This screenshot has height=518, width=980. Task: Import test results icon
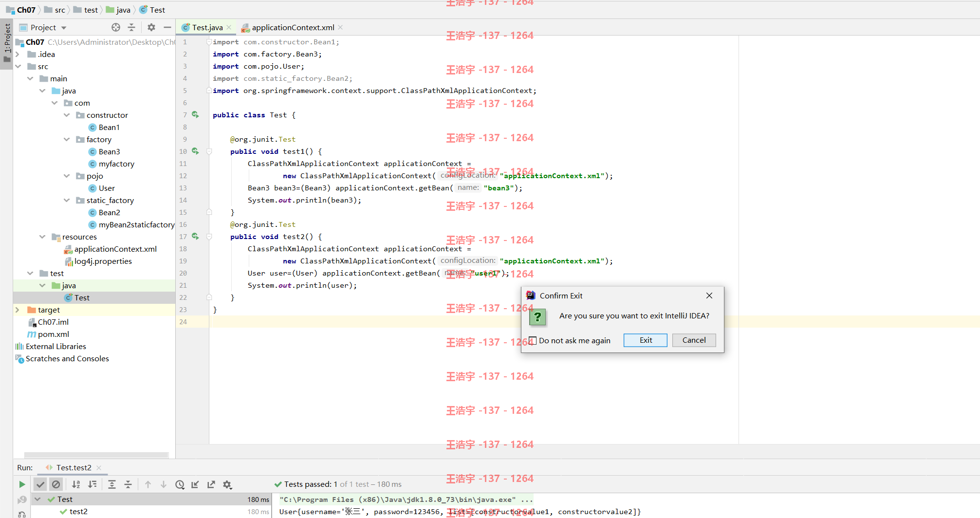point(195,484)
